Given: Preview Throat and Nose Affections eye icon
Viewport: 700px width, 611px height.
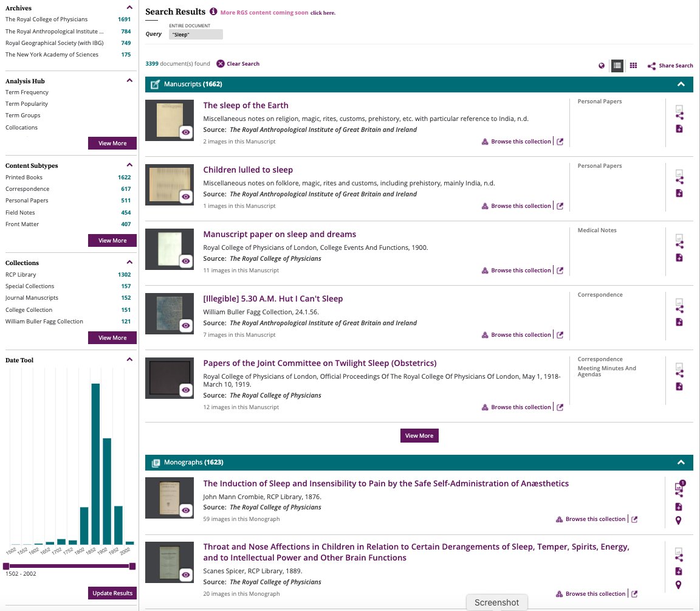Looking at the screenshot, I should 186,575.
